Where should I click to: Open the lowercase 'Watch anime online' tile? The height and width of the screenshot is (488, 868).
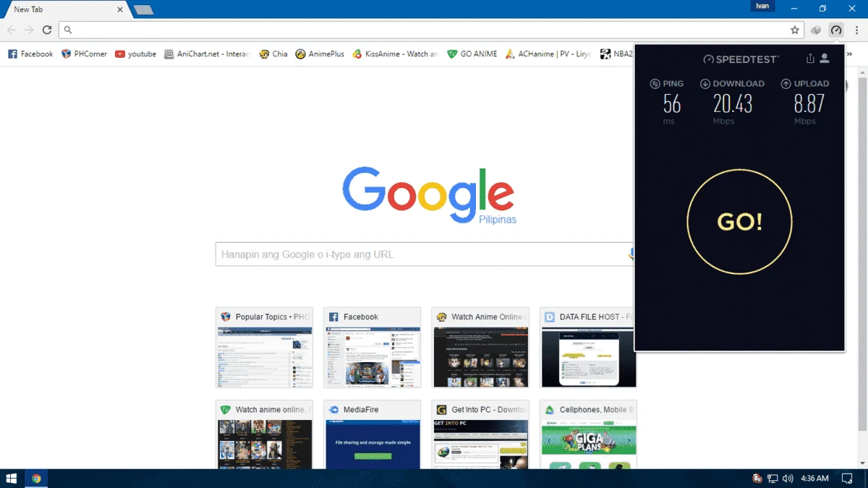point(264,435)
